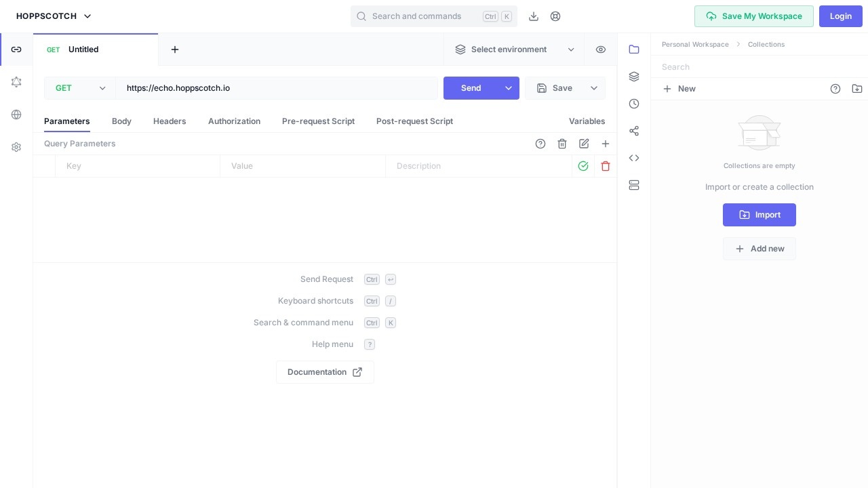Image resolution: width=868 pixels, height=488 pixels.
Task: Expand the Send options arrow
Action: (509, 88)
